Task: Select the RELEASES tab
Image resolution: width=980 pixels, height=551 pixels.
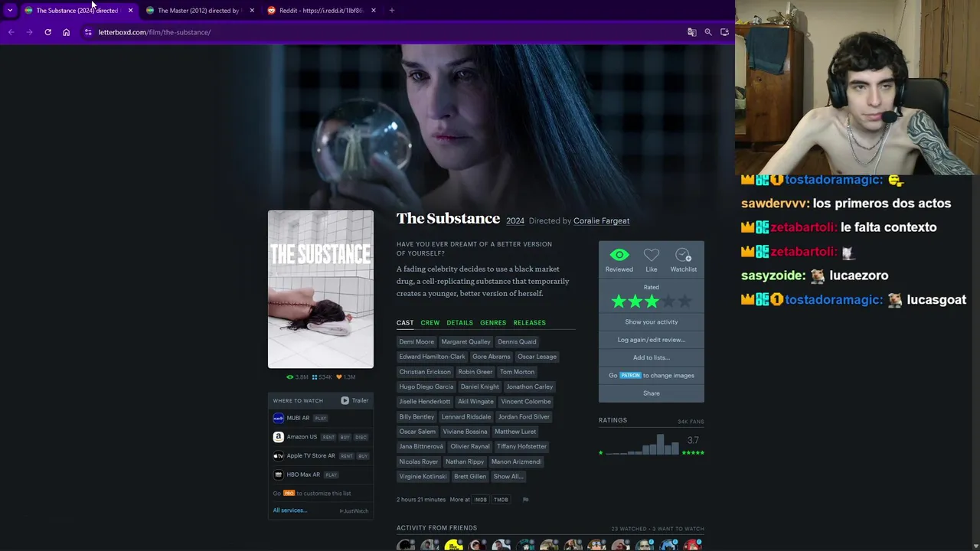Action: point(530,323)
